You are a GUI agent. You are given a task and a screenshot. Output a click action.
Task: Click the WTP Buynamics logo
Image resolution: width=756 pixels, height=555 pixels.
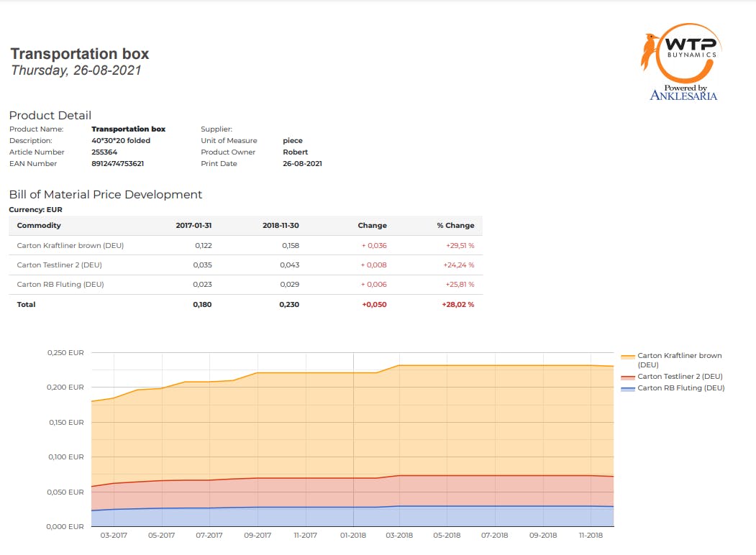[680, 50]
